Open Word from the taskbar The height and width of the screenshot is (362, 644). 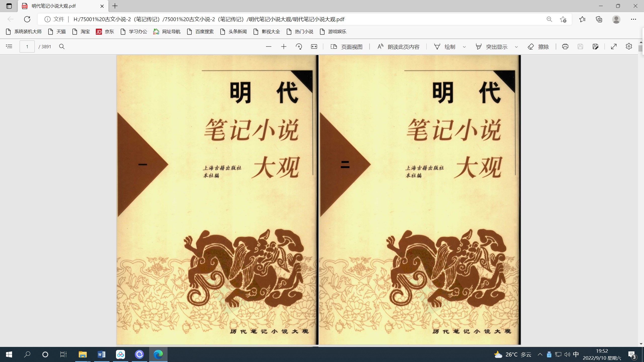point(102,354)
